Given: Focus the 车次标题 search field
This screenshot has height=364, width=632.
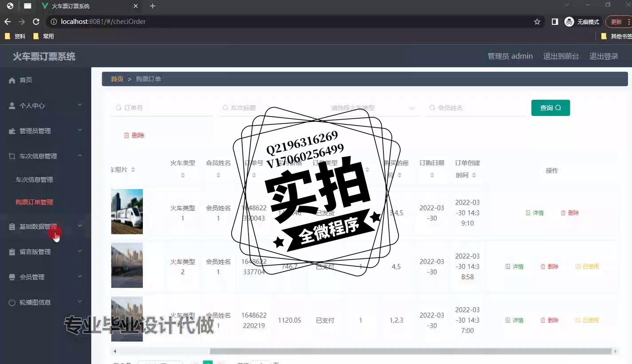Looking at the screenshot, I should [268, 108].
